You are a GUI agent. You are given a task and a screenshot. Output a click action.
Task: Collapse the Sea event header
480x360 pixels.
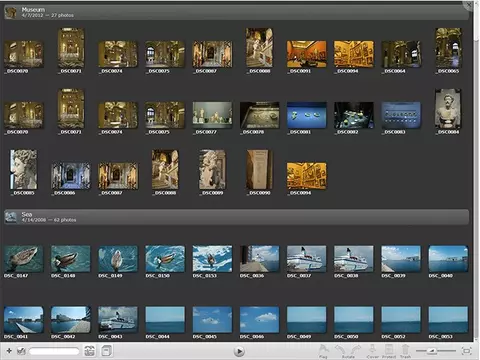point(236,217)
